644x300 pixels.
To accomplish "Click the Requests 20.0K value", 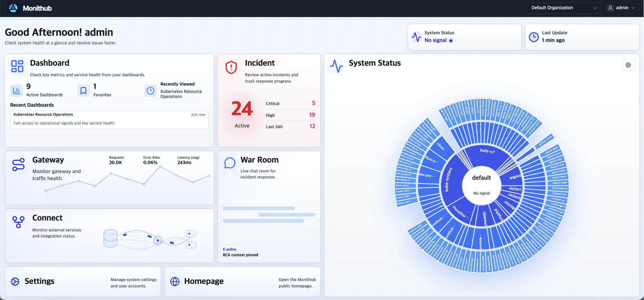I will (115, 163).
